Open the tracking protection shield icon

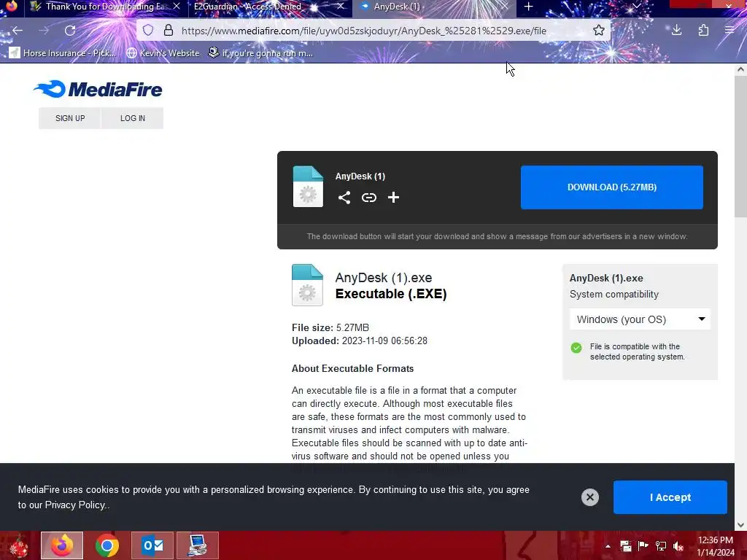[148, 31]
